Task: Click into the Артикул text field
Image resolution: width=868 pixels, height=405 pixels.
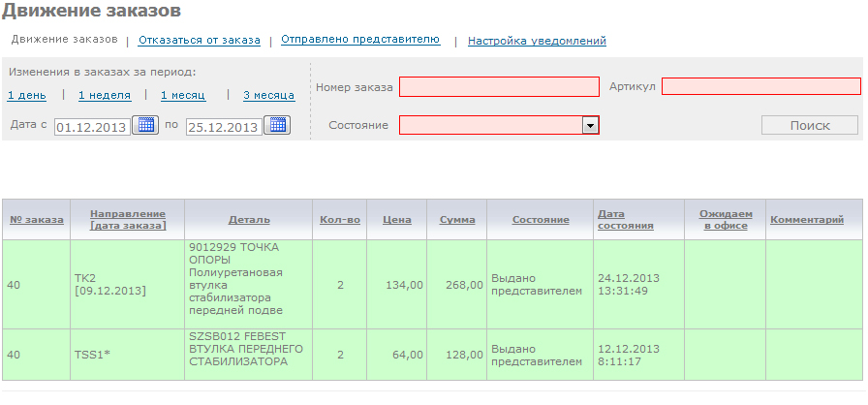Action: click(x=760, y=86)
